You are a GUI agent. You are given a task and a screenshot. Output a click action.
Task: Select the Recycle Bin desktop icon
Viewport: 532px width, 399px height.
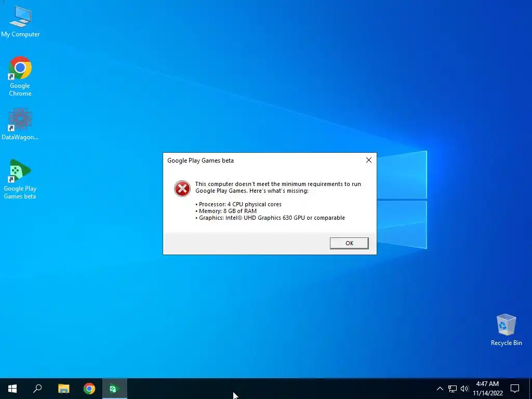tap(506, 330)
